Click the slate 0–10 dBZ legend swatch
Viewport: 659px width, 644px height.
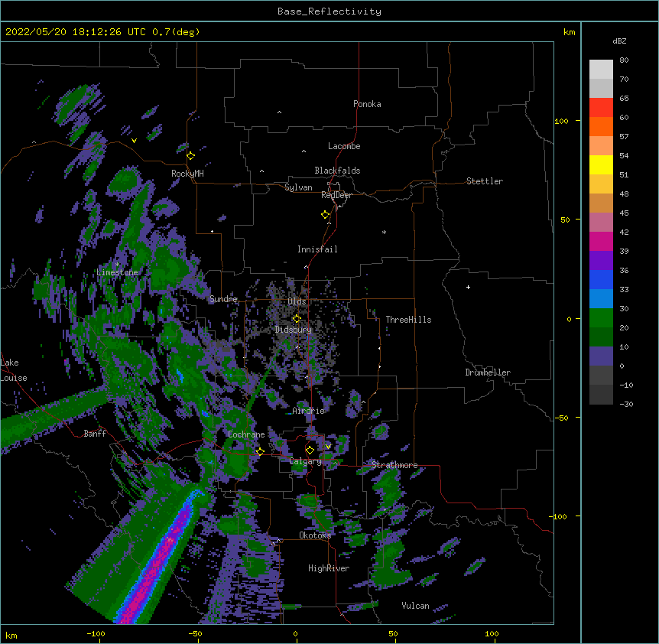coord(601,356)
